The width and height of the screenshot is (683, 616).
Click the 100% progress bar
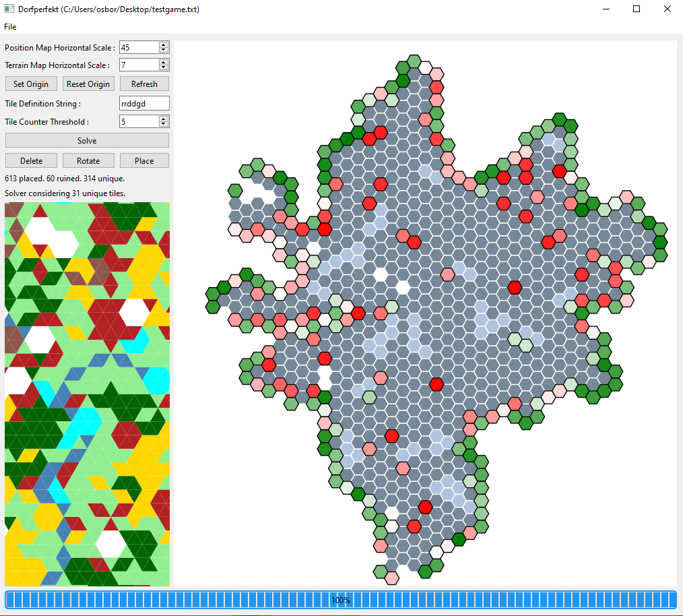(x=341, y=600)
